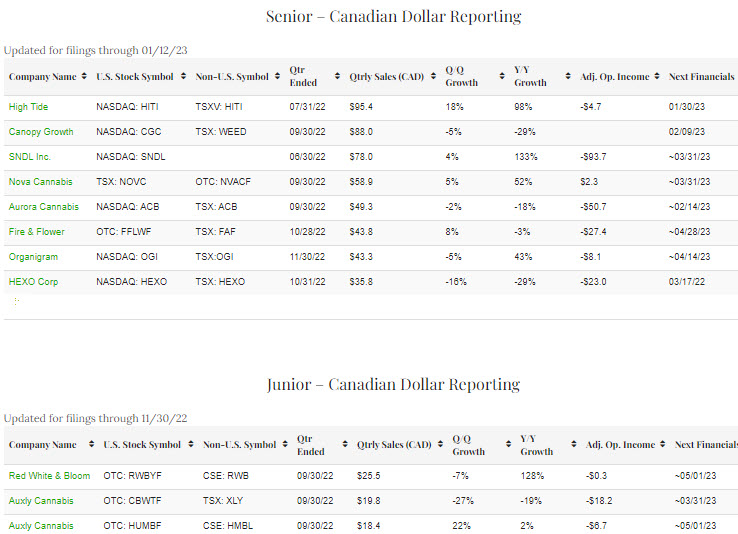
Task: Open the Red White & Bloom link
Action: 49,476
